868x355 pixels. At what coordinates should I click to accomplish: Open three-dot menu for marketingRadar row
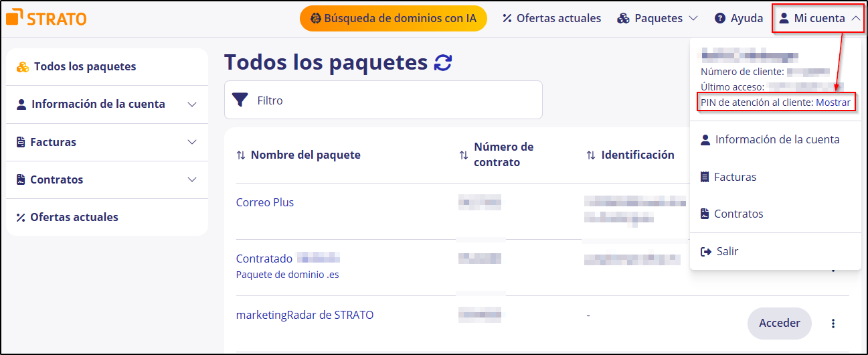[833, 324]
